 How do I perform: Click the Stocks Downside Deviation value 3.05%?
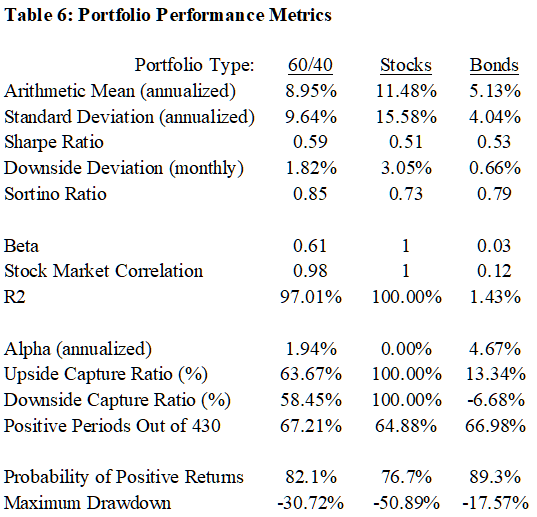406,168
